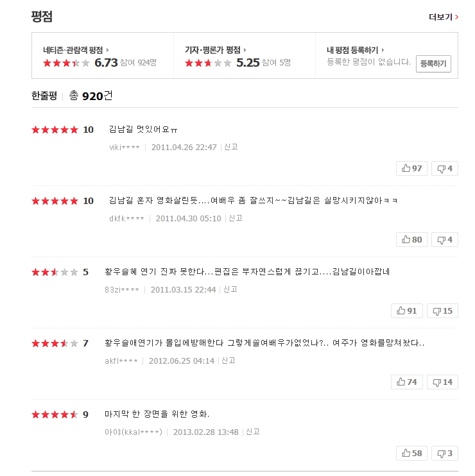Image resolution: width=475 pixels, height=476 pixels.
Task: Expand 네티즌·관람객 평점 details
Action: click(x=76, y=49)
